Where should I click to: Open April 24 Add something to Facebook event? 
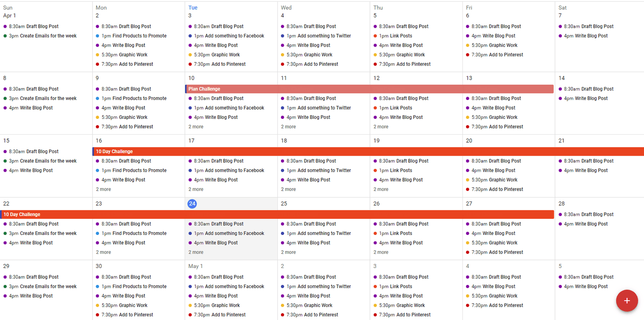coord(226,233)
